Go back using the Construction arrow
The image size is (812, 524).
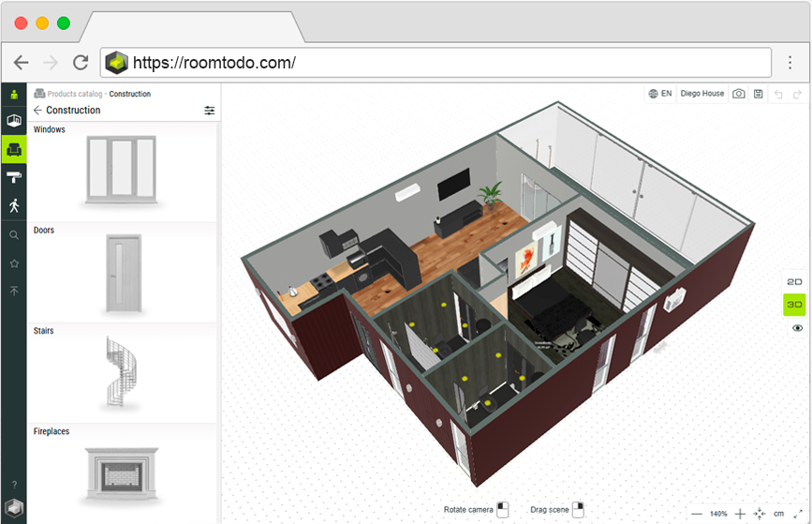click(37, 111)
